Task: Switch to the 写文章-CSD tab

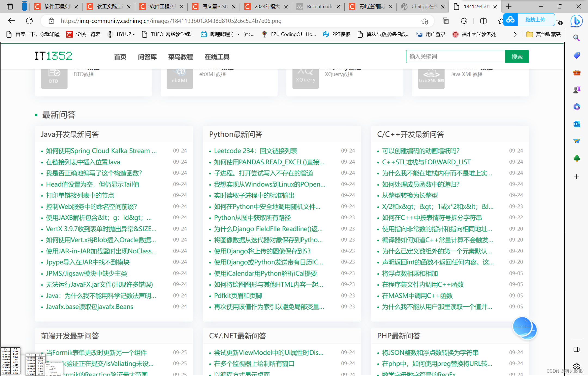Action: (x=213, y=7)
